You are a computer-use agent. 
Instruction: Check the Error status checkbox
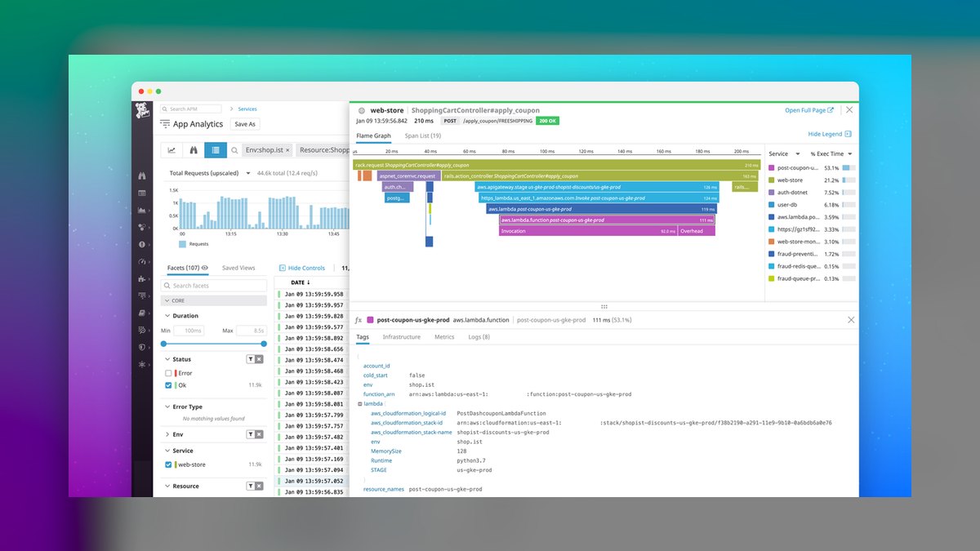(x=168, y=373)
